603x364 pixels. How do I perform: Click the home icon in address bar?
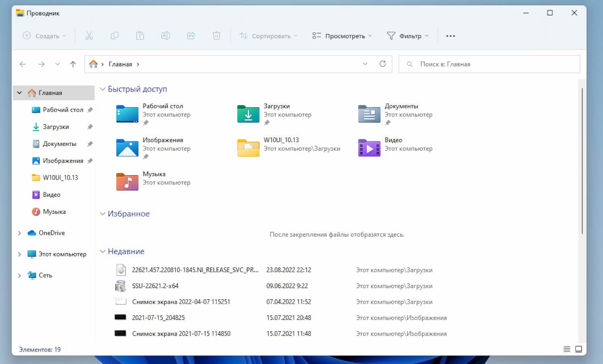(x=93, y=64)
